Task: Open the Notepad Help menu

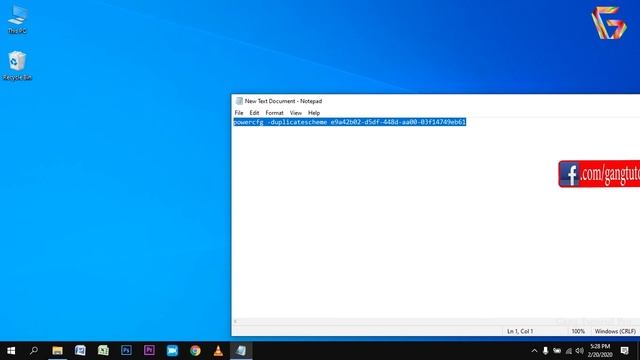Action: tap(314, 113)
